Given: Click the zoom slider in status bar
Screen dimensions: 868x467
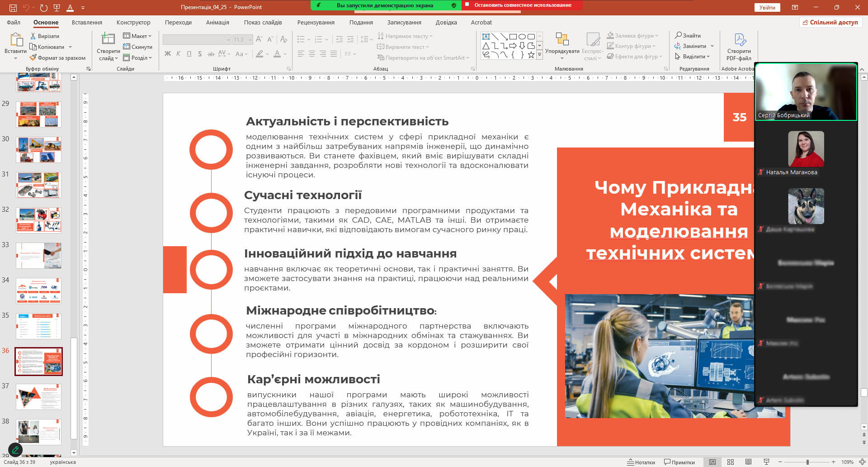Looking at the screenshot, I should [x=807, y=462].
